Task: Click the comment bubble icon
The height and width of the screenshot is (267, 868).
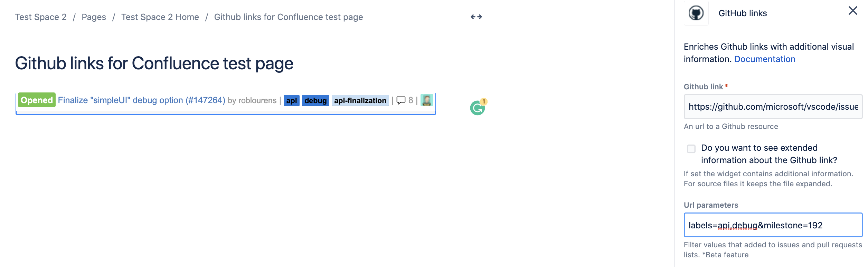Action: click(401, 100)
